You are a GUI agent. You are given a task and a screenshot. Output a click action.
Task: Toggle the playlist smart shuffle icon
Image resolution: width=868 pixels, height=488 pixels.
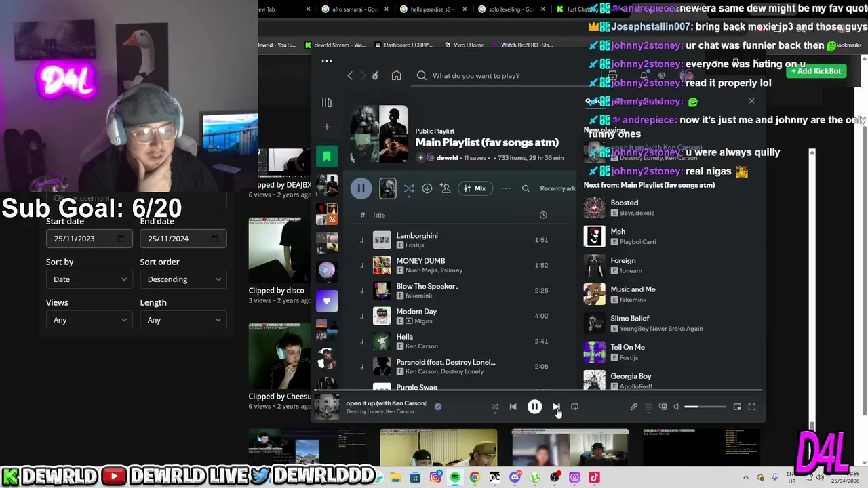coord(409,188)
